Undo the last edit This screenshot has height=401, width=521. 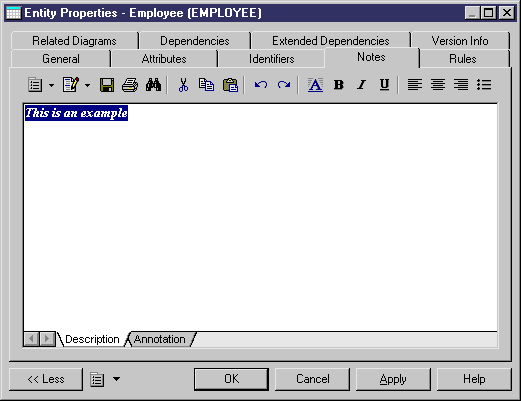point(261,85)
